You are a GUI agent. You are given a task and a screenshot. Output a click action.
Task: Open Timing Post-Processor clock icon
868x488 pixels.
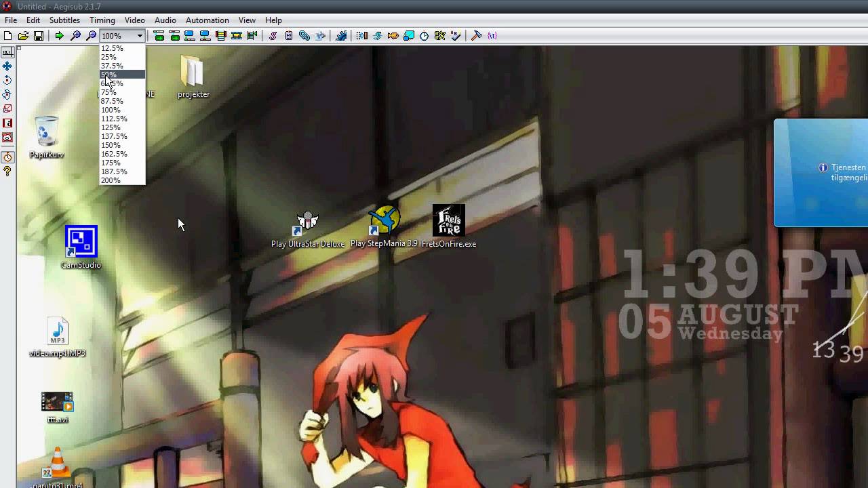(425, 36)
